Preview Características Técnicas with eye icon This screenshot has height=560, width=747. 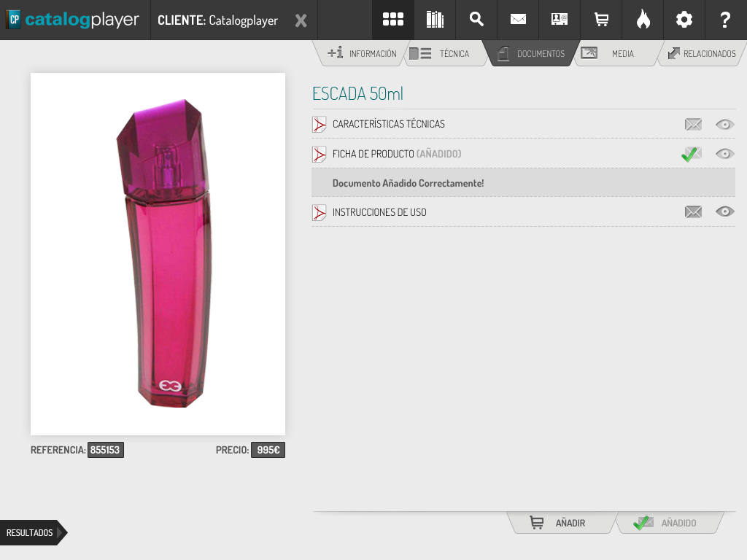point(724,125)
